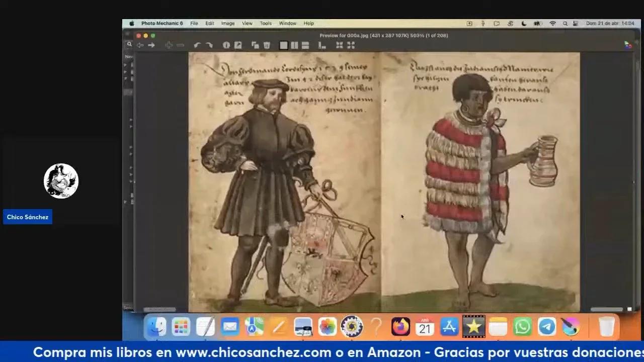The height and width of the screenshot is (362, 644).
Task: Open App Store from the Dock
Action: point(449,327)
